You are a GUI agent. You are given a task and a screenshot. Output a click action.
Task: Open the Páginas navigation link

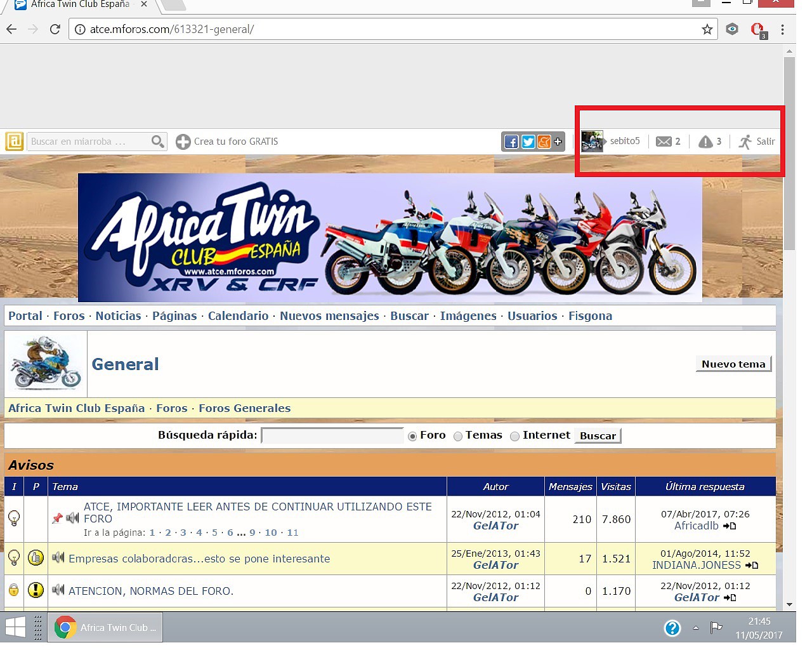(174, 316)
